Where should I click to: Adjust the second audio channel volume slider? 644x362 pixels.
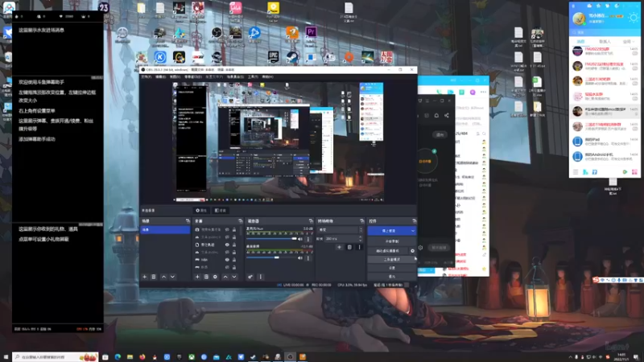click(271, 257)
